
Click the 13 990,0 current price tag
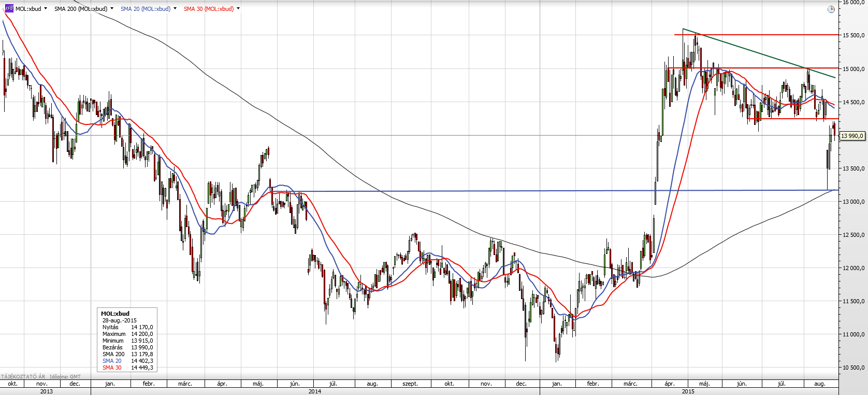tap(852, 136)
